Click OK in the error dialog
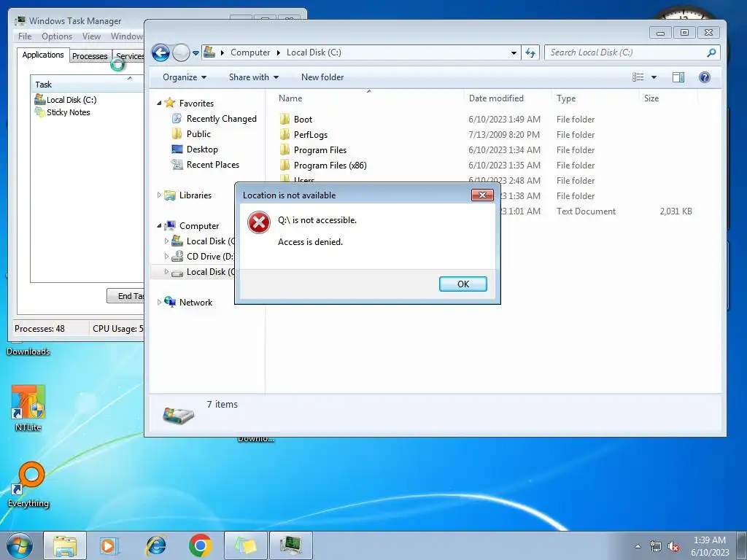 coord(462,284)
